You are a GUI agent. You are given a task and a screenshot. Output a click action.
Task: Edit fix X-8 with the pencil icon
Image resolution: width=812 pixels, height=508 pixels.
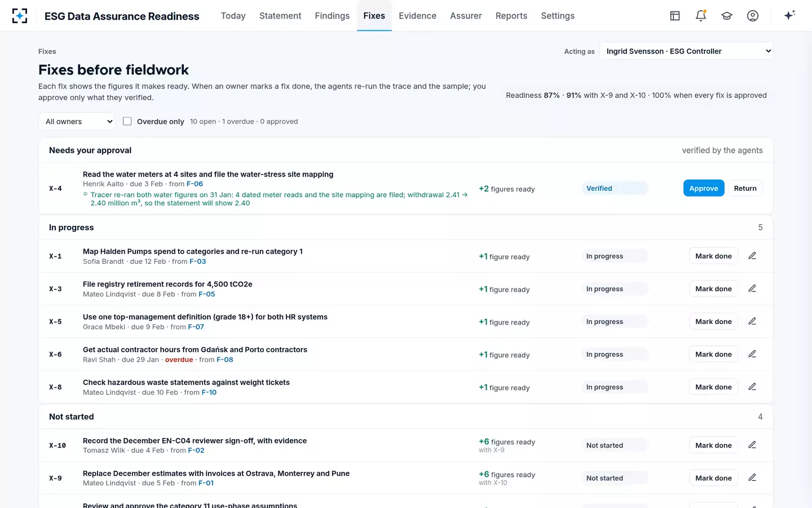(752, 387)
